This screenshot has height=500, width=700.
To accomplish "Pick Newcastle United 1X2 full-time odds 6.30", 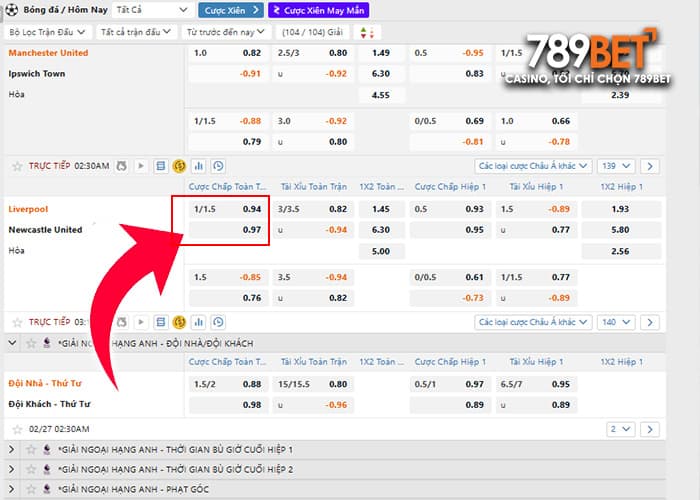I will [381, 230].
